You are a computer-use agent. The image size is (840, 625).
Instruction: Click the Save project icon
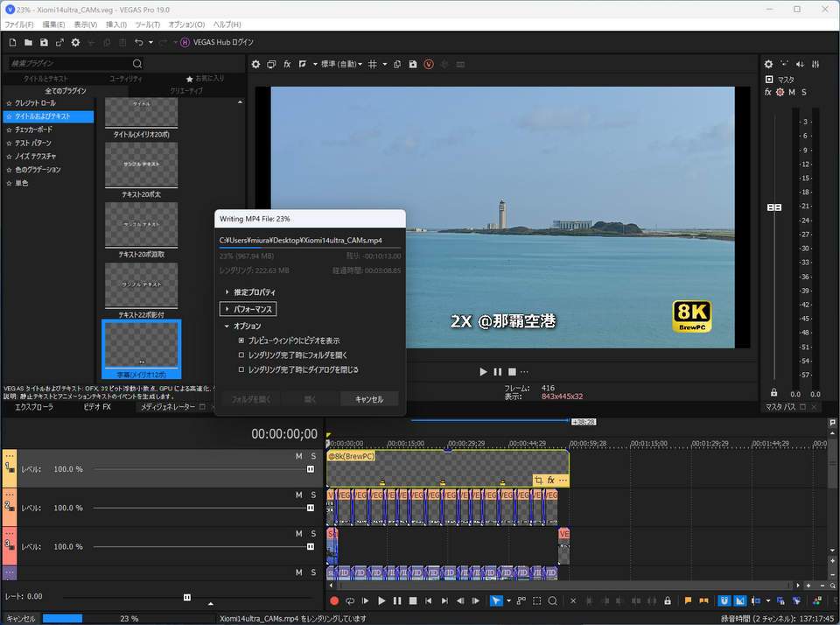[x=44, y=42]
